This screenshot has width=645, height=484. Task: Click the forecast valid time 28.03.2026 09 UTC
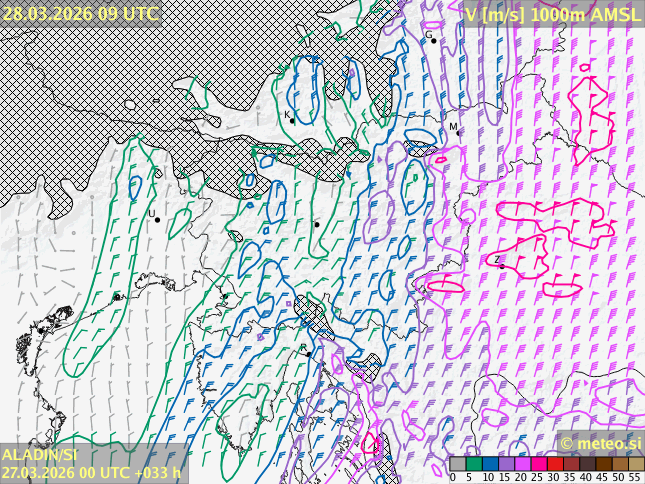[80, 14]
